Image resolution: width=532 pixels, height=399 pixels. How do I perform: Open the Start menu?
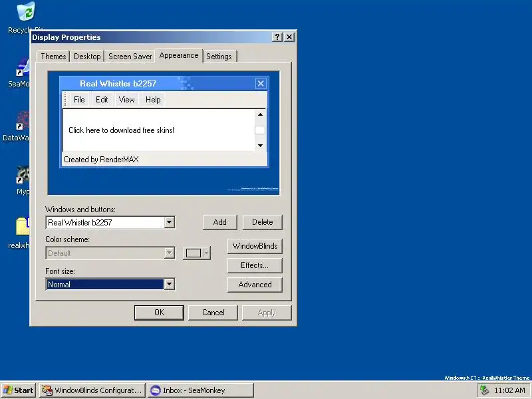pyautogui.click(x=19, y=390)
